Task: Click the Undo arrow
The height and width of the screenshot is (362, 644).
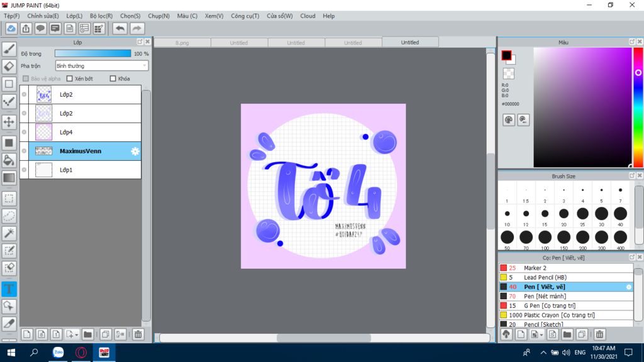Action: tap(120, 28)
